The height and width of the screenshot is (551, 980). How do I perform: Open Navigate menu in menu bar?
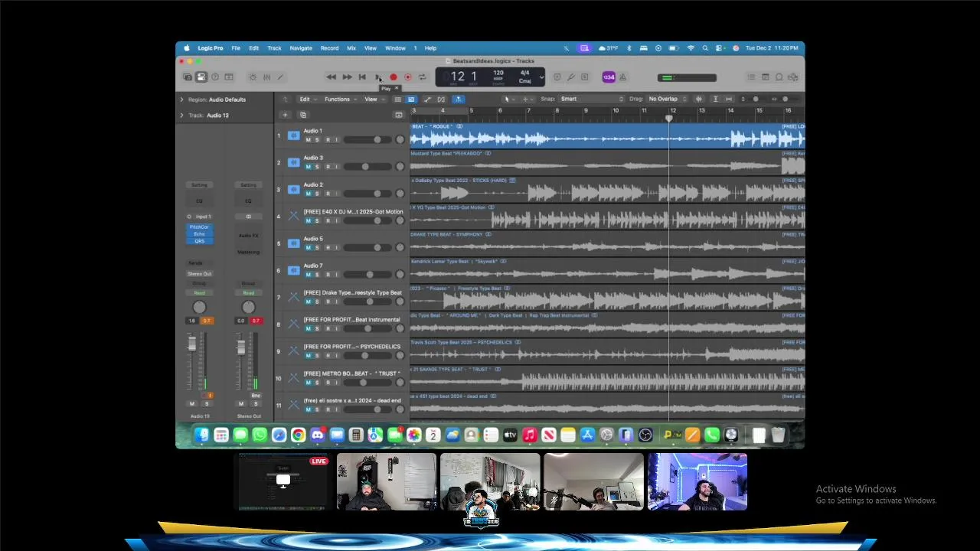(301, 48)
